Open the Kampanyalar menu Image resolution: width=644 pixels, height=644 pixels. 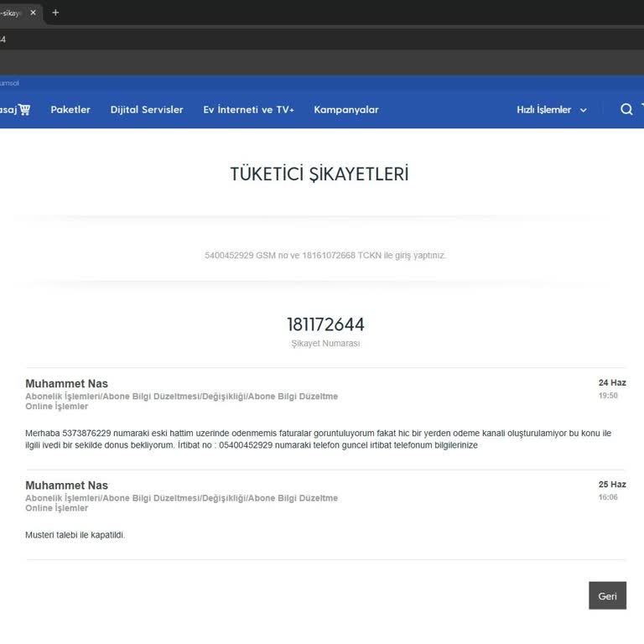[346, 110]
